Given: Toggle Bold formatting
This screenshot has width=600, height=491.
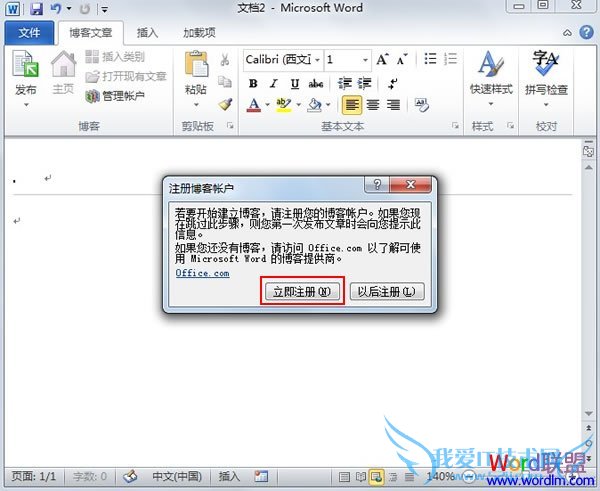Looking at the screenshot, I should 253,83.
